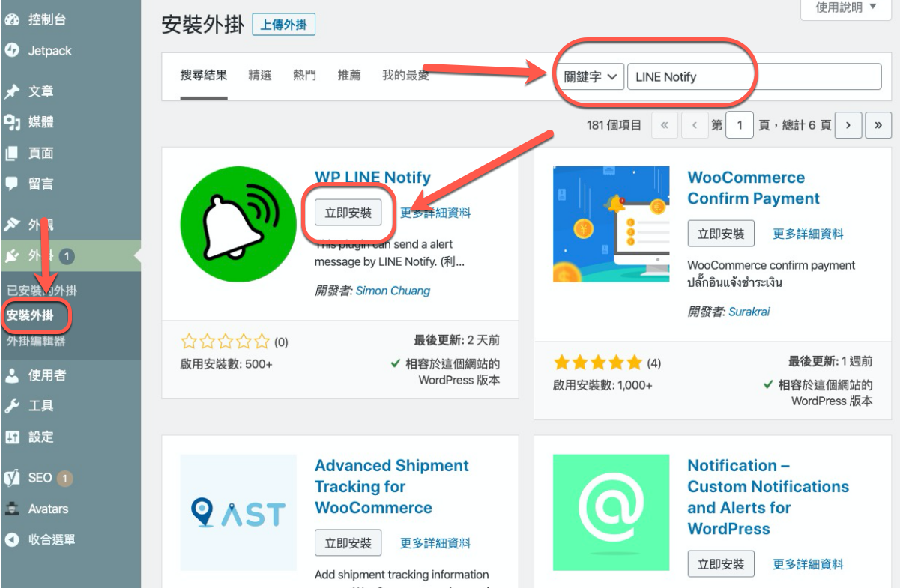
Task: Open 更多詳細資料 for Notification plugin
Action: [x=808, y=564]
